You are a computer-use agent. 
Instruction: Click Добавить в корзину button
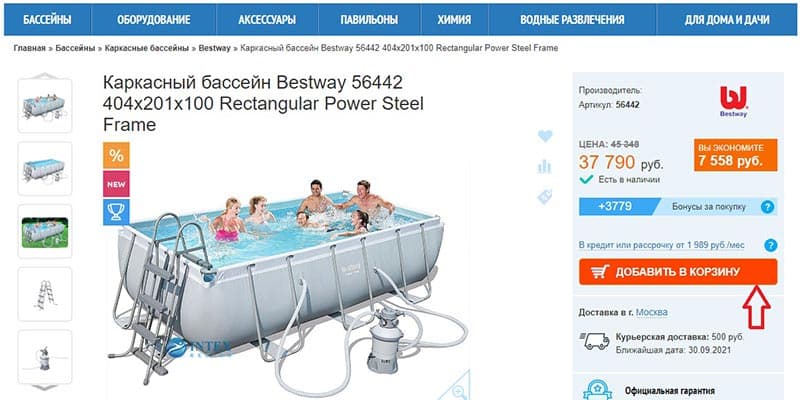point(678,272)
